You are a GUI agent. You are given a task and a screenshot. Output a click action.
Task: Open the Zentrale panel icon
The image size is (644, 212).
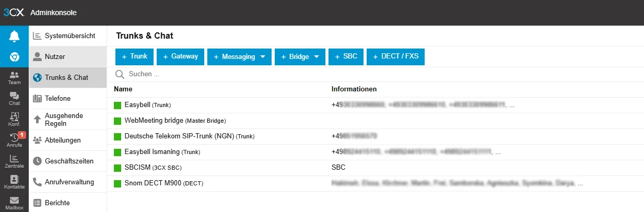pos(14,161)
